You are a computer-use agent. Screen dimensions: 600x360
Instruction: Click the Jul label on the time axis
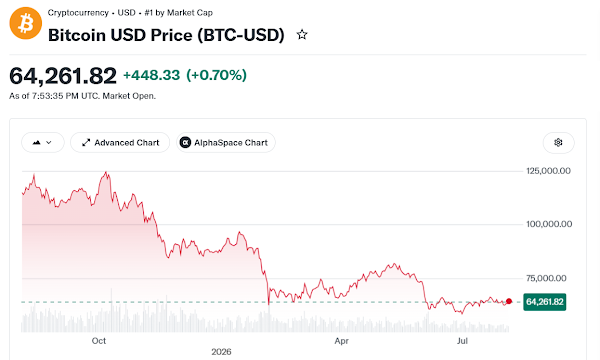462,340
